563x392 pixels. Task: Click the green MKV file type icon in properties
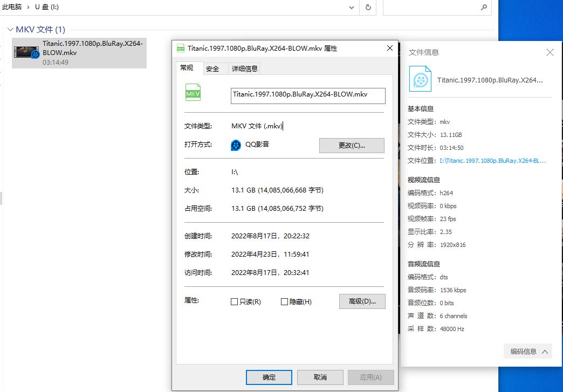[192, 92]
